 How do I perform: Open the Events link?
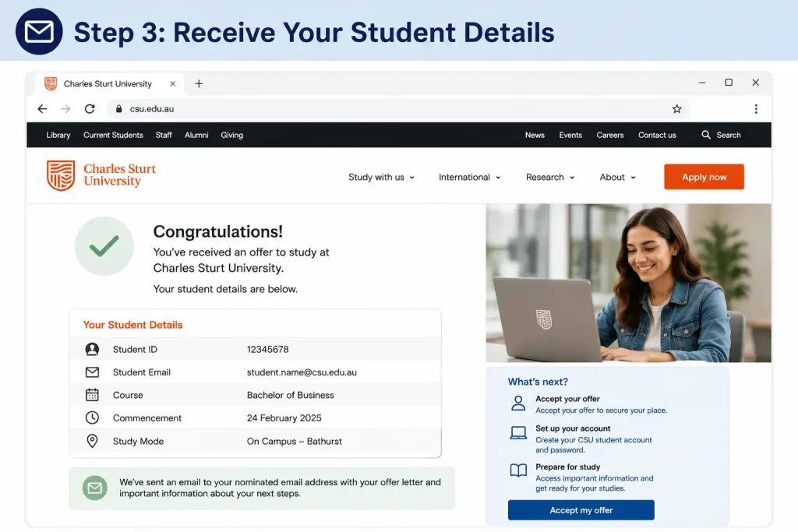570,135
